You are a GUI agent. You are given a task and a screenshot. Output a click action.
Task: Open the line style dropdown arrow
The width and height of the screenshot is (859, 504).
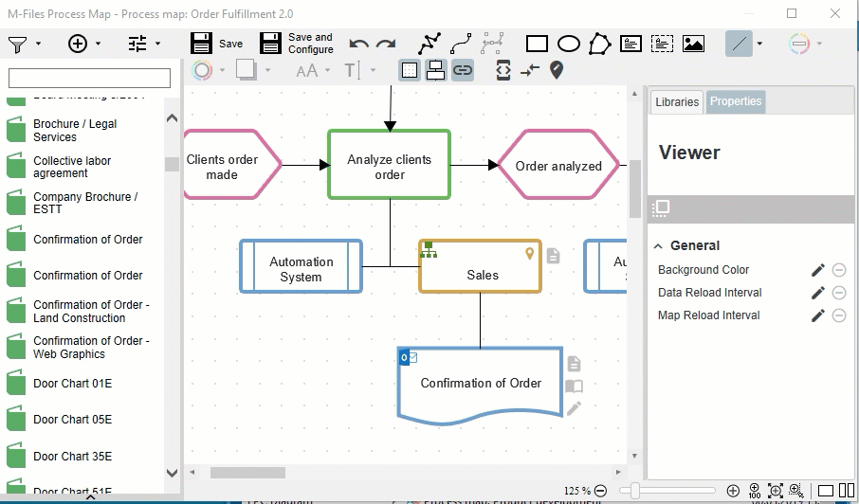(759, 44)
